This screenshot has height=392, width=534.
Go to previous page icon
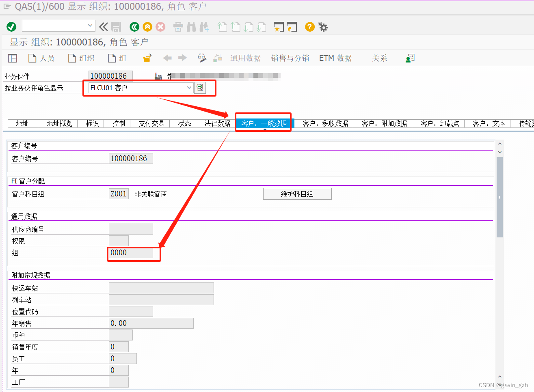(236, 27)
